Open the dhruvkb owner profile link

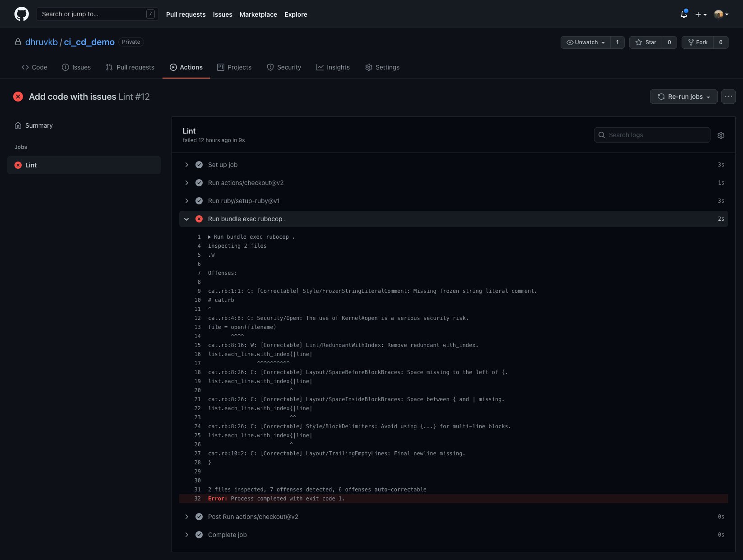[41, 42]
